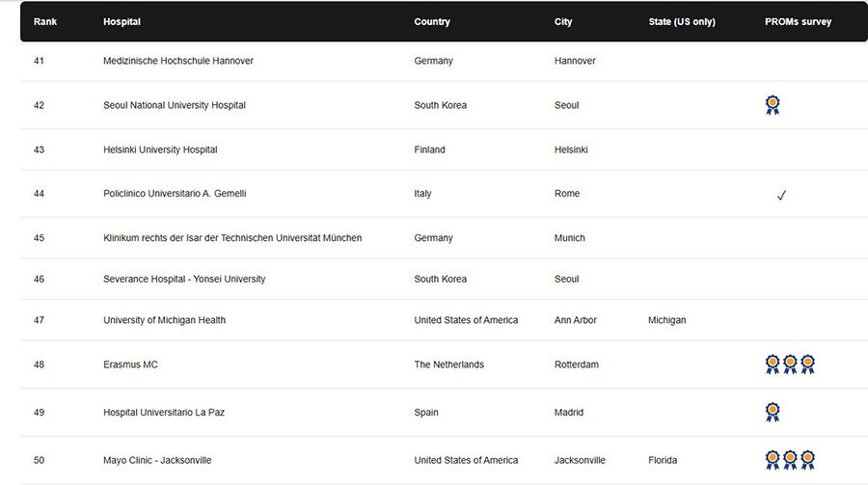Click the first ribbon badge for Mayo Clinic Jacksonville
Screen dimensions: 868x485
773,460
